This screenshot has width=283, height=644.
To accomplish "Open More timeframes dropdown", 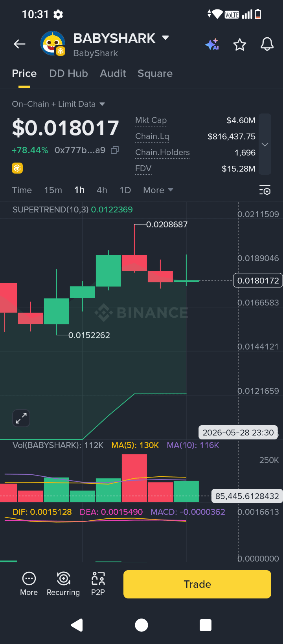I will 158,190.
